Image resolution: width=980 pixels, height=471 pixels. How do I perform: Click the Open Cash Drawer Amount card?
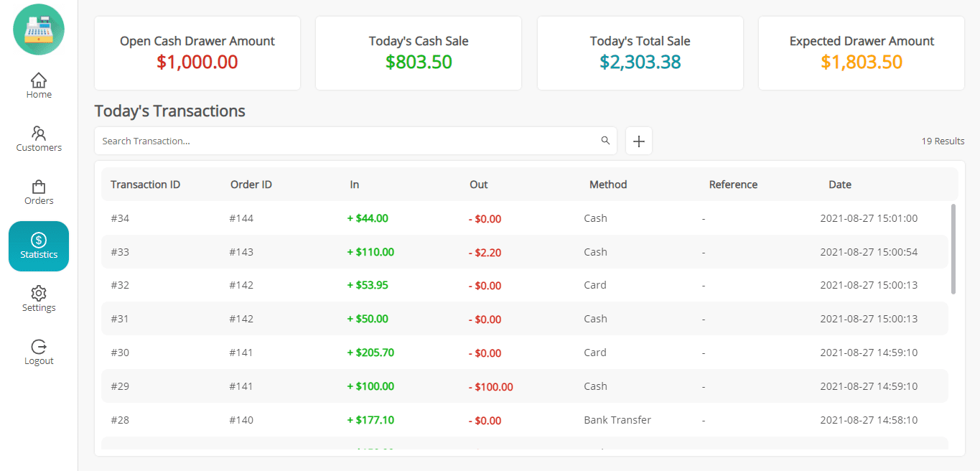coord(197,53)
